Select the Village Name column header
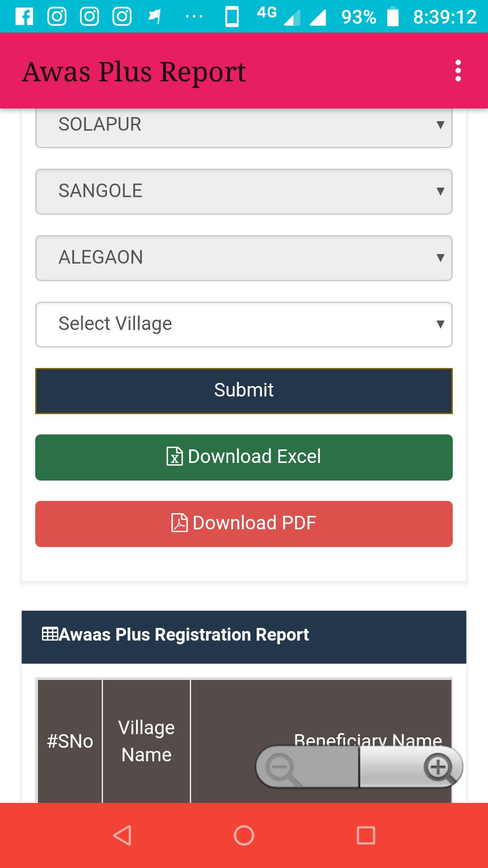 (x=146, y=741)
